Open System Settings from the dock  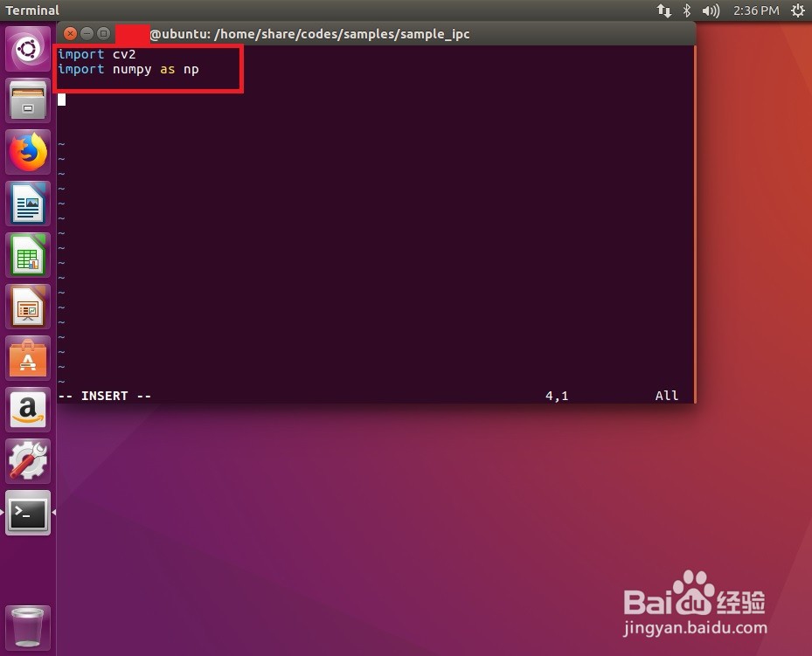pyautogui.click(x=28, y=460)
